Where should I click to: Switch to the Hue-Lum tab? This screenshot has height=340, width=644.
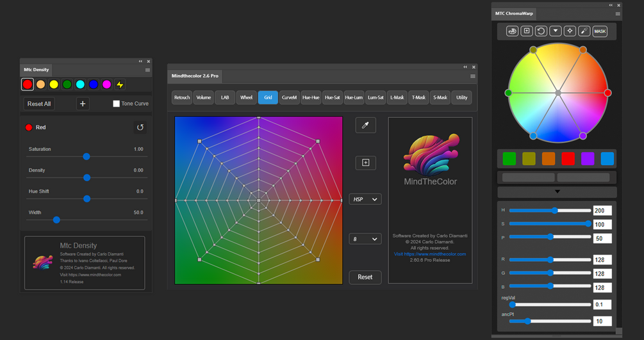[x=354, y=97]
